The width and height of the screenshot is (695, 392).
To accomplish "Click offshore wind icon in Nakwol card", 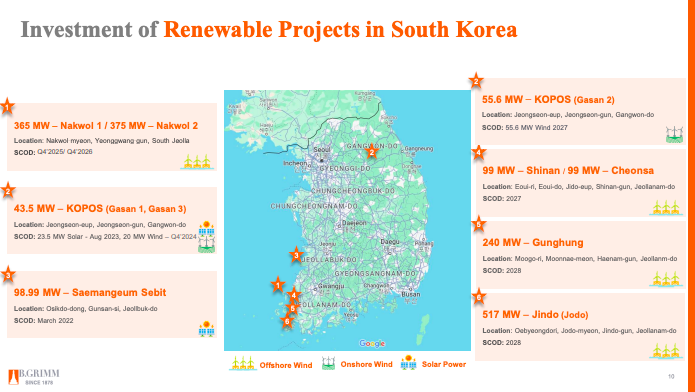I will 198,161.
